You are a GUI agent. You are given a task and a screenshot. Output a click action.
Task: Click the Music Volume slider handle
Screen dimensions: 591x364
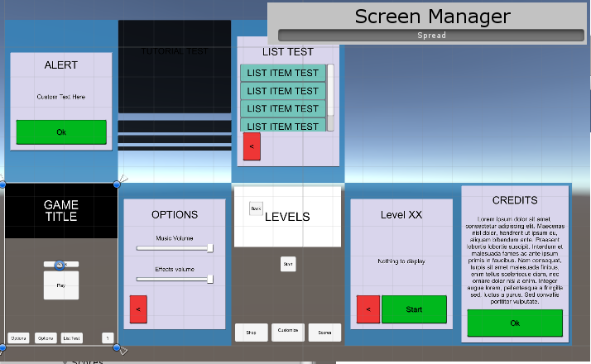coord(210,247)
